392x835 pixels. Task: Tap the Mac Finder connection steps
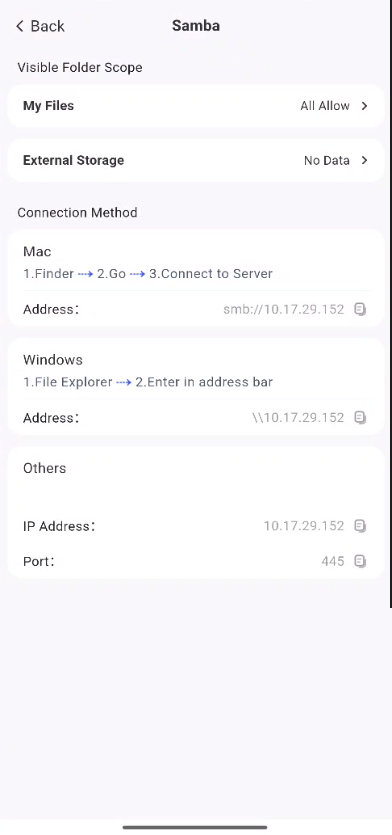pyautogui.click(x=148, y=274)
